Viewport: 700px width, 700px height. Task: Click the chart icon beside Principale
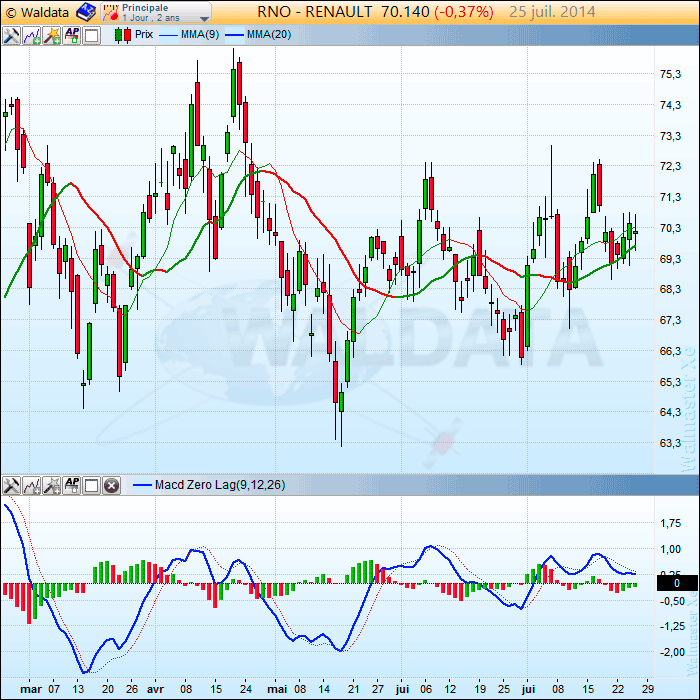click(111, 12)
